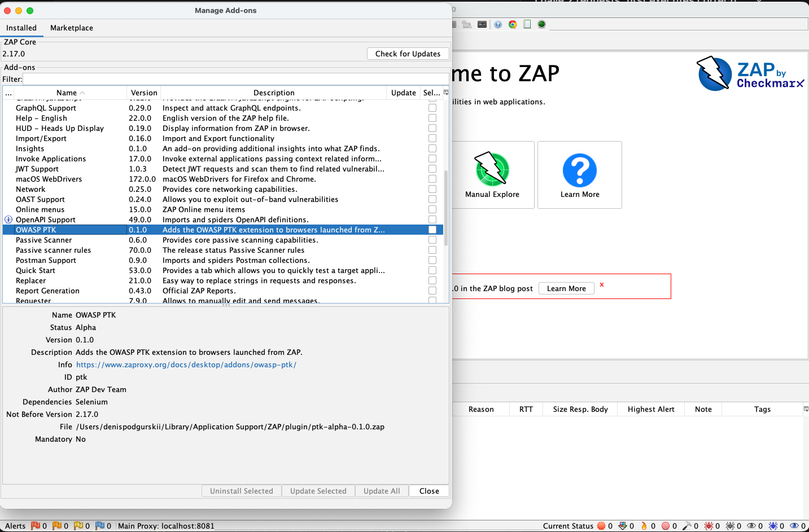Click inside the add-ons Filter field
Screen dimensions: 809x532
point(226,78)
